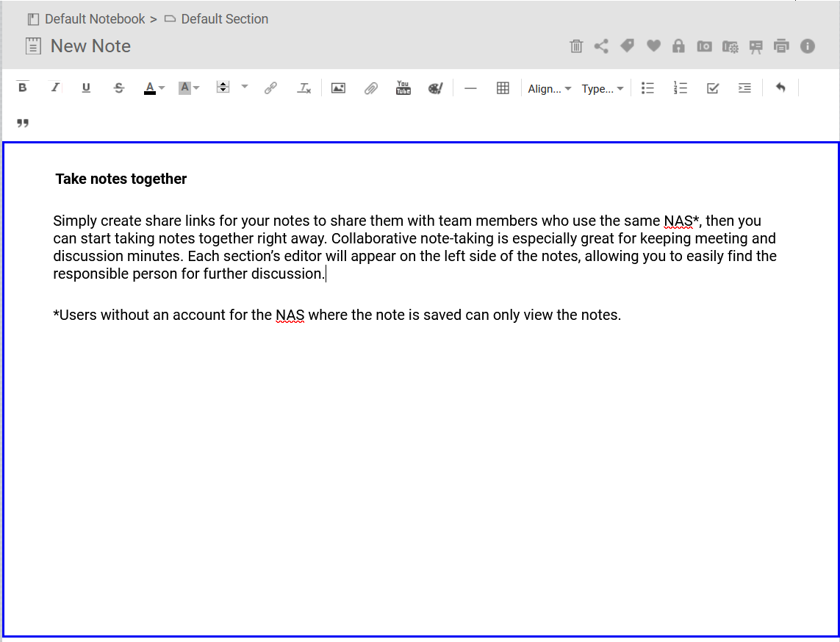Image resolution: width=840 pixels, height=642 pixels.
Task: Click the camera snapshot icon
Action: [704, 46]
